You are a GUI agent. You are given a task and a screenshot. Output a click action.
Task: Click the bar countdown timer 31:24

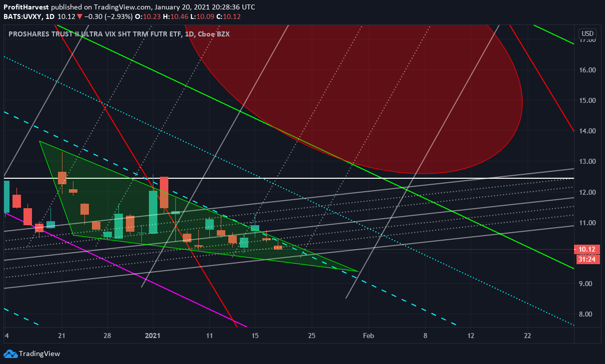click(x=588, y=259)
